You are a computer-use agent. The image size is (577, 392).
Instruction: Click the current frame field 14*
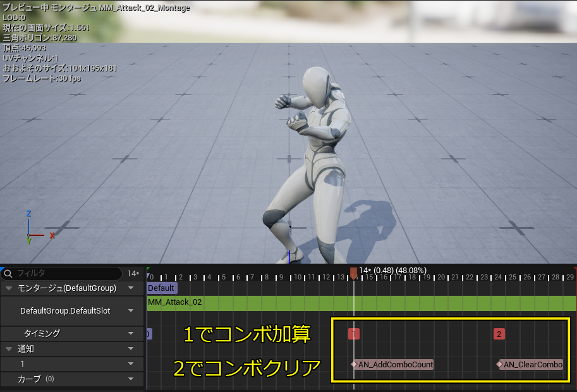133,274
